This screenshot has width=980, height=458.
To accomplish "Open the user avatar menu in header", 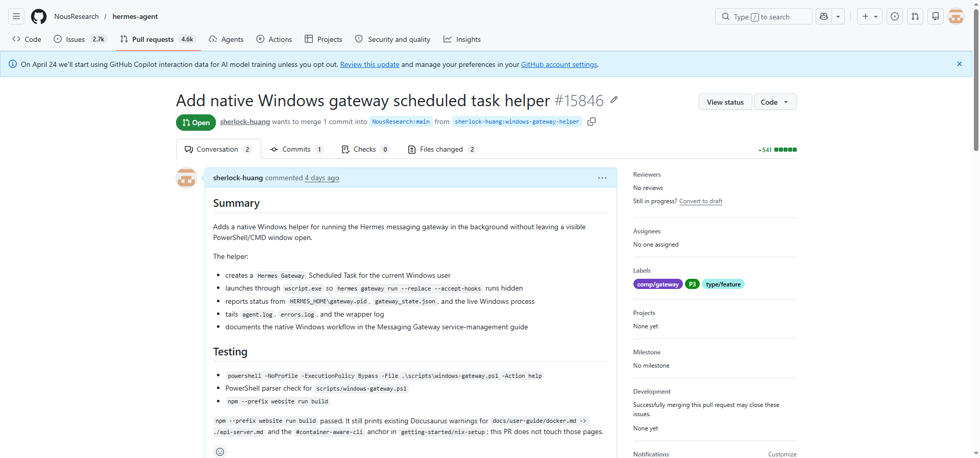I will point(956,16).
